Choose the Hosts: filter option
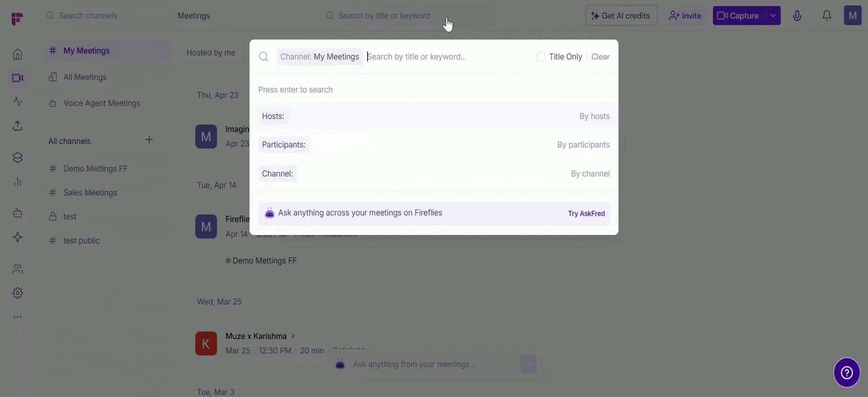The width and height of the screenshot is (868, 397). point(434,116)
